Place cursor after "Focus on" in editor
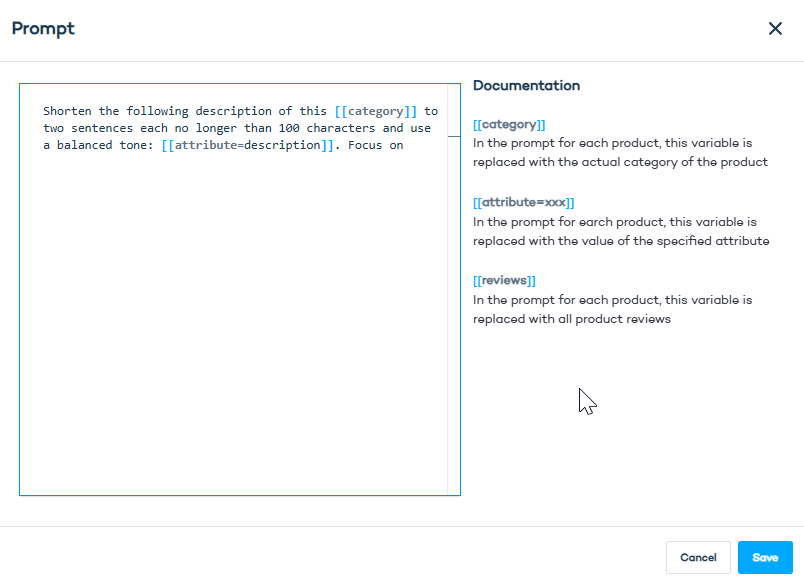Screen dimensions: 804x588 point(404,145)
